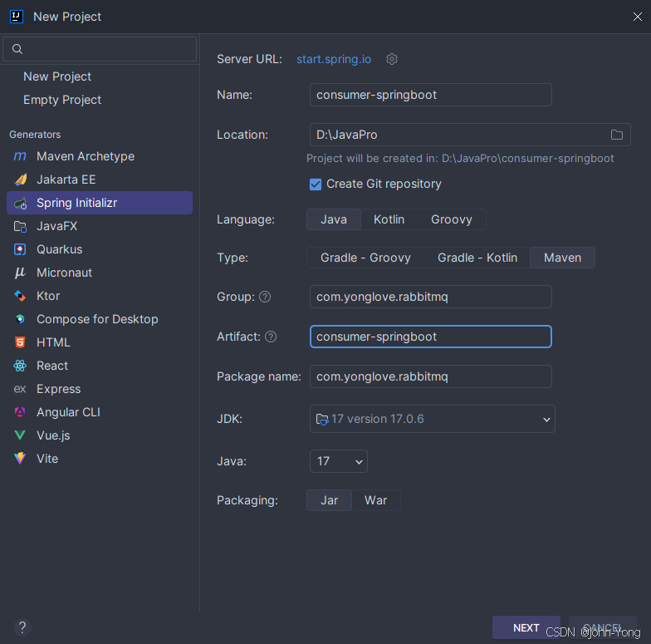Choose Gradle - Groovy build type
Image resolution: width=651 pixels, height=644 pixels.
tap(365, 258)
